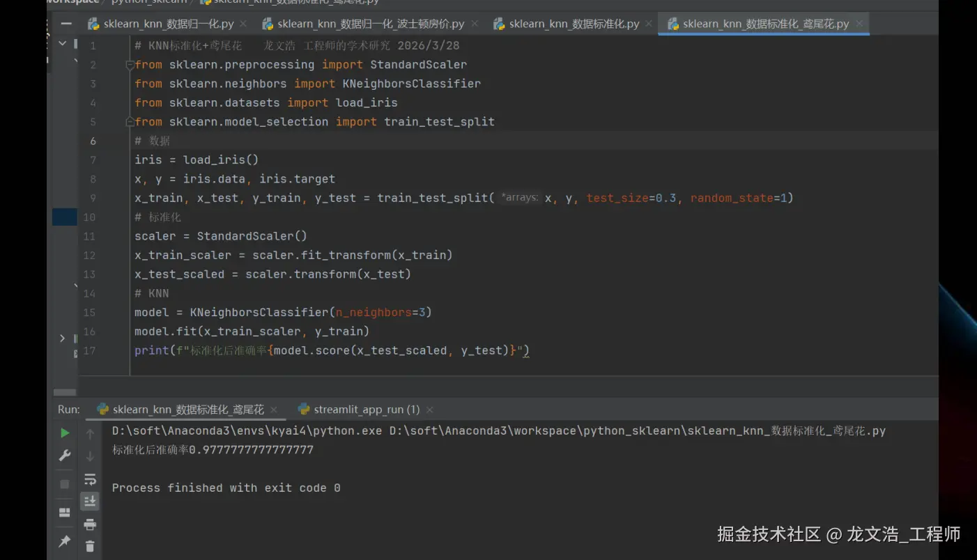Click the down arrow in Run console
The image size is (977, 560).
tap(90, 456)
